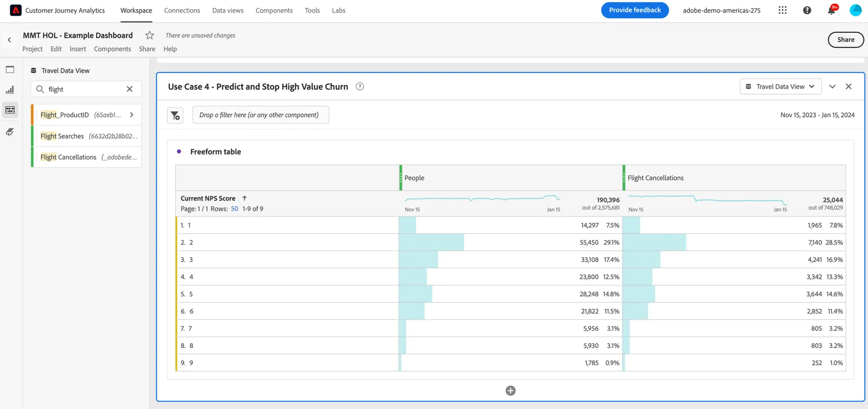Click the Share button at top right
The image size is (868, 409).
pyautogui.click(x=846, y=39)
